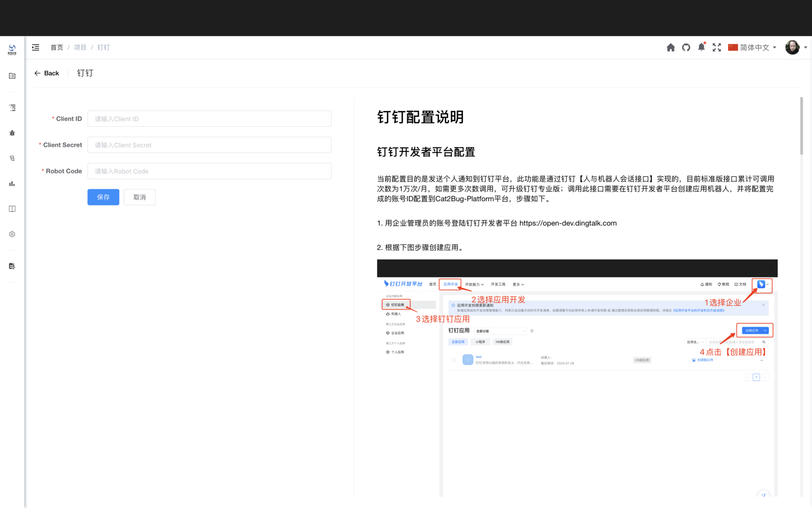Open the 简体中文 language dropdown
The height and width of the screenshot is (508, 812).
pos(752,47)
